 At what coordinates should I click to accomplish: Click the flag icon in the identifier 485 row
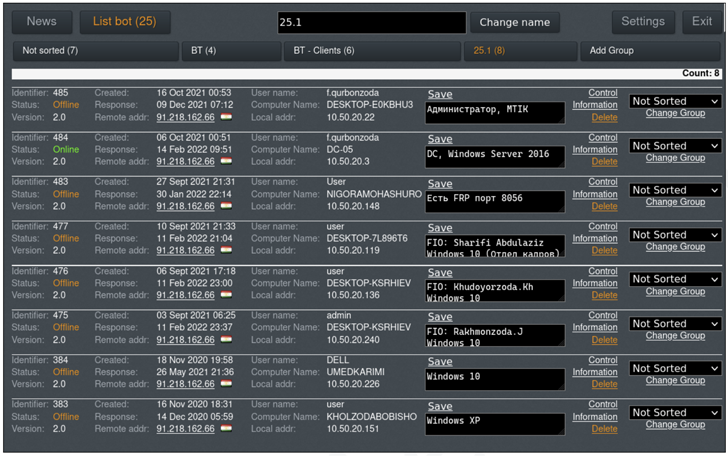click(x=227, y=117)
